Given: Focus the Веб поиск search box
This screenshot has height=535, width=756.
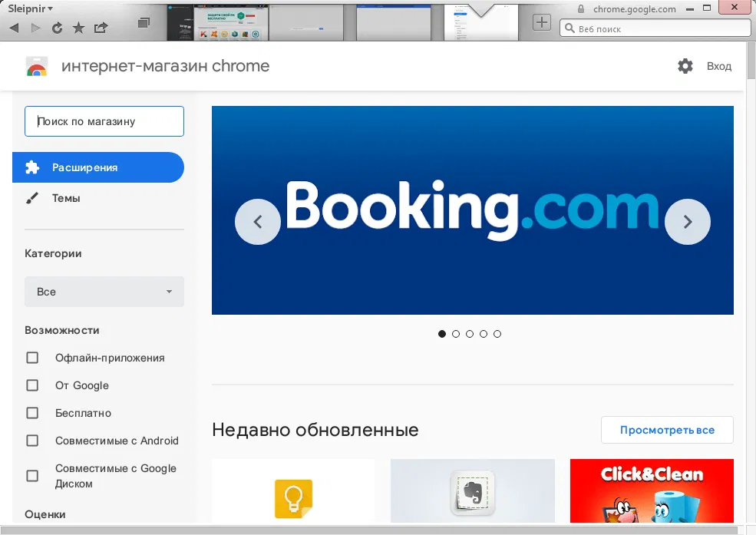Looking at the screenshot, I should pos(655,28).
